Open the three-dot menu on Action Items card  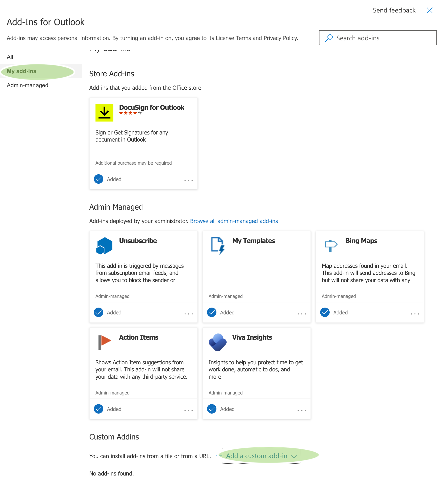[189, 411]
